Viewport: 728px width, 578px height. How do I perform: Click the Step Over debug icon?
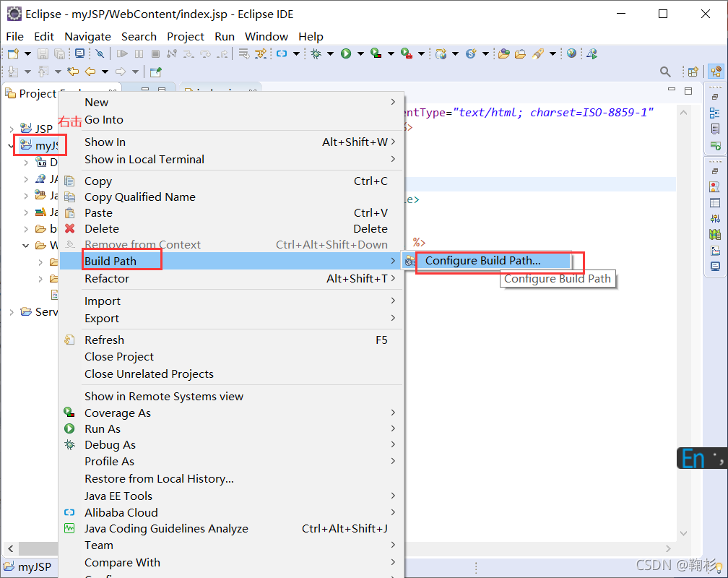tap(205, 54)
